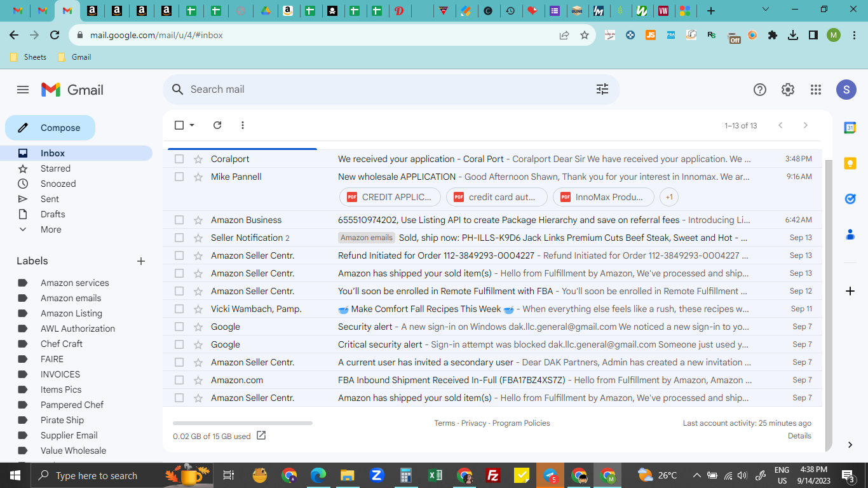Open the select-all dropdown arrow
Screen dimensions: 868x488
tap(192, 125)
